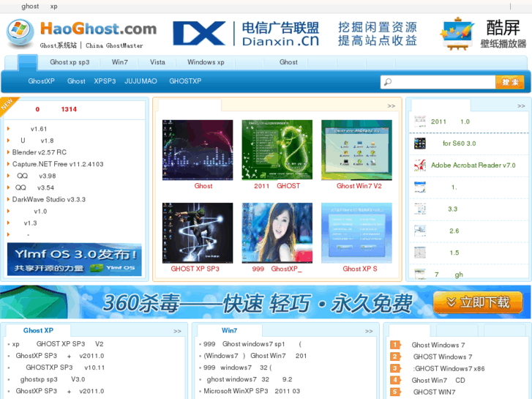Image resolution: width=532 pixels, height=399 pixels.
Task: Select the highlighted blue home tab
Action: click(28, 62)
